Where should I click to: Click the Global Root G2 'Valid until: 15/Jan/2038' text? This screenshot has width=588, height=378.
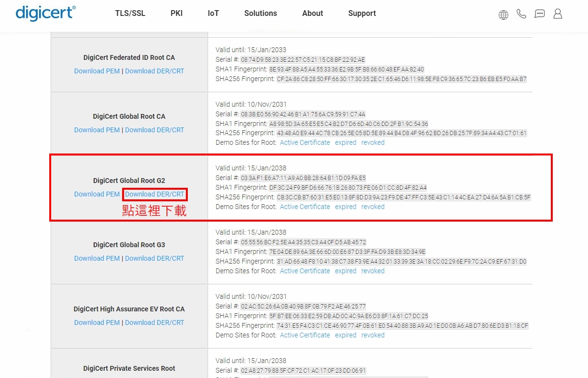[251, 168]
